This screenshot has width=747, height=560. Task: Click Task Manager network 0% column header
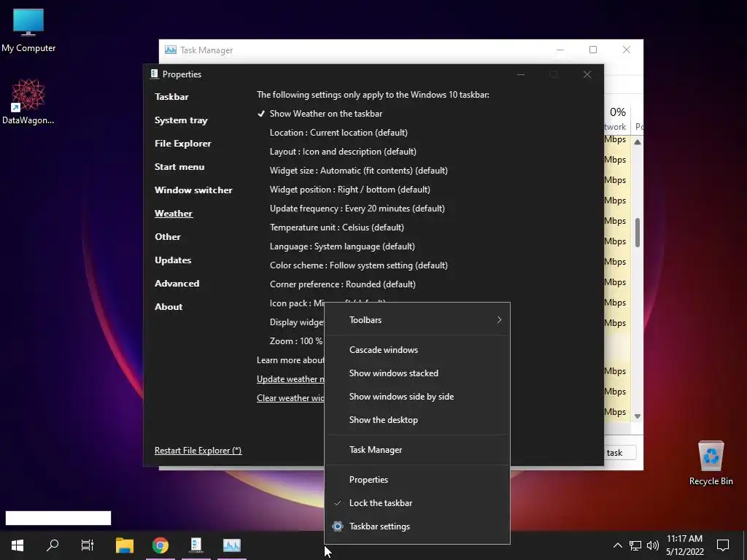click(x=617, y=118)
